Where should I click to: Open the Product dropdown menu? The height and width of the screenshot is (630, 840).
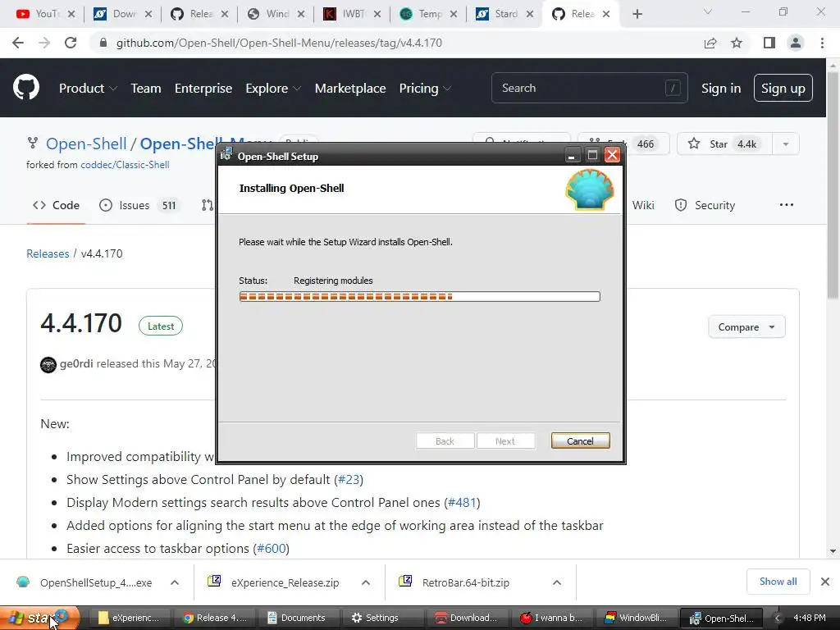[88, 89]
